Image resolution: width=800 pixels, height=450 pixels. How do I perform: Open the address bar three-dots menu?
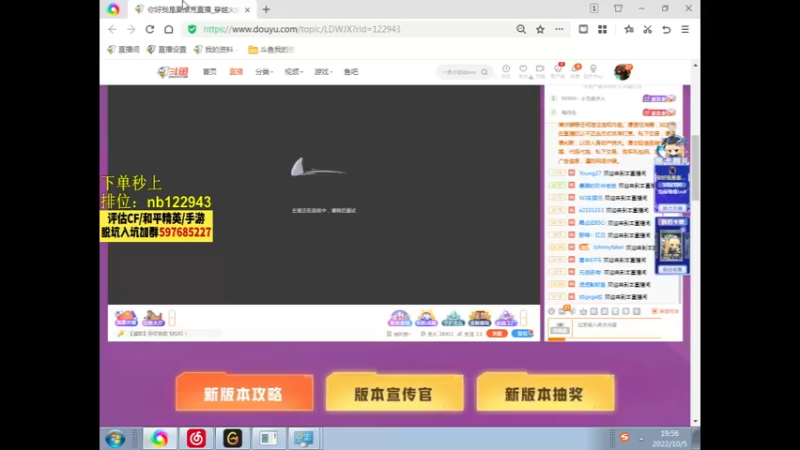(559, 30)
